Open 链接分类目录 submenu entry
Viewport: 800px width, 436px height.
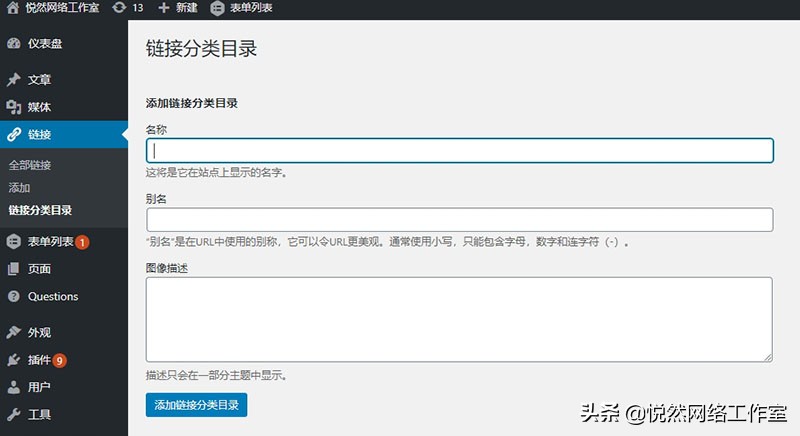[x=40, y=210]
